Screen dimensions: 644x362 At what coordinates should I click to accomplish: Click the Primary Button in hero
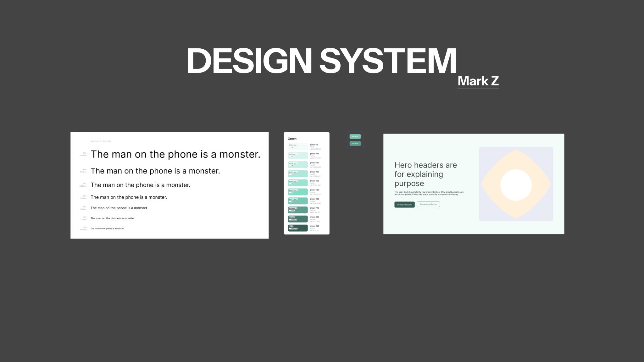tap(404, 205)
